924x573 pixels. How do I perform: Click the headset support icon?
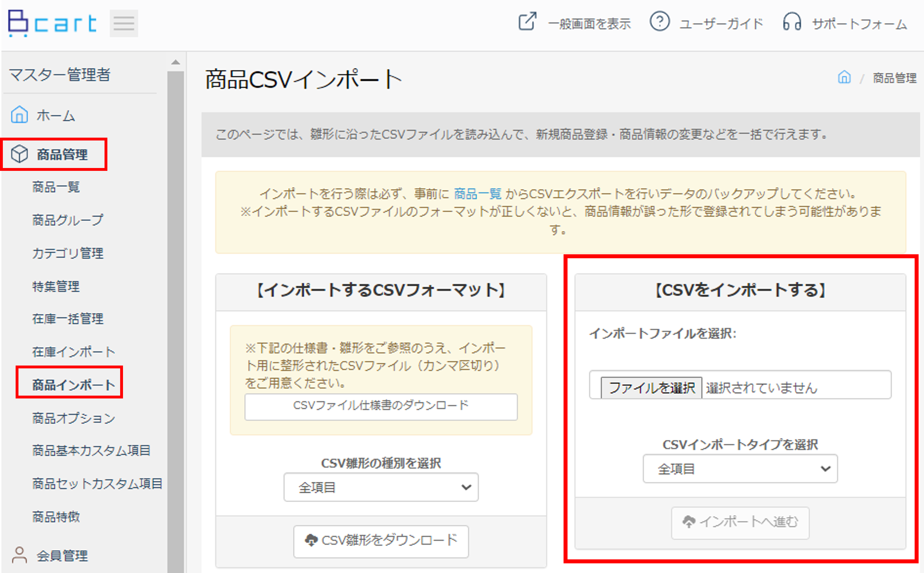pos(792,21)
